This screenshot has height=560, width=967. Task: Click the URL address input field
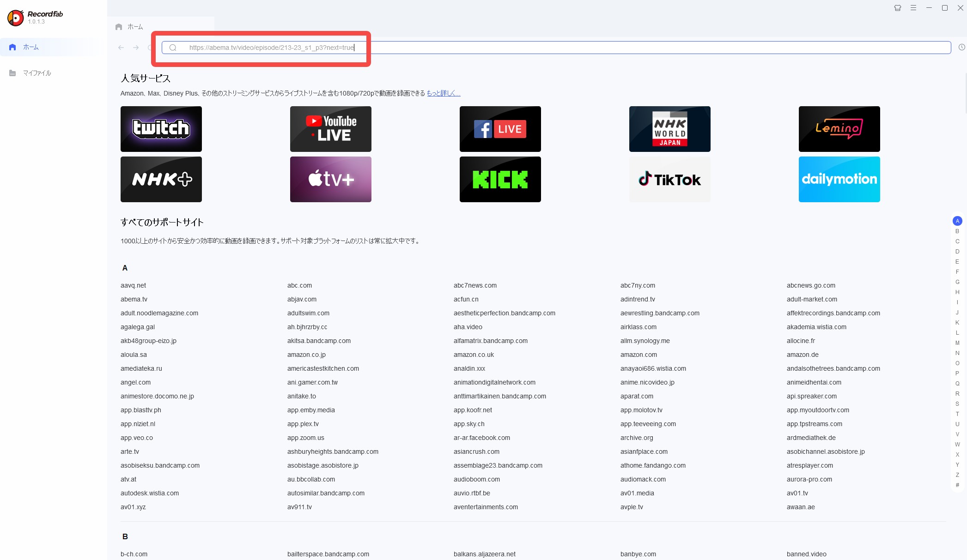pyautogui.click(x=556, y=48)
